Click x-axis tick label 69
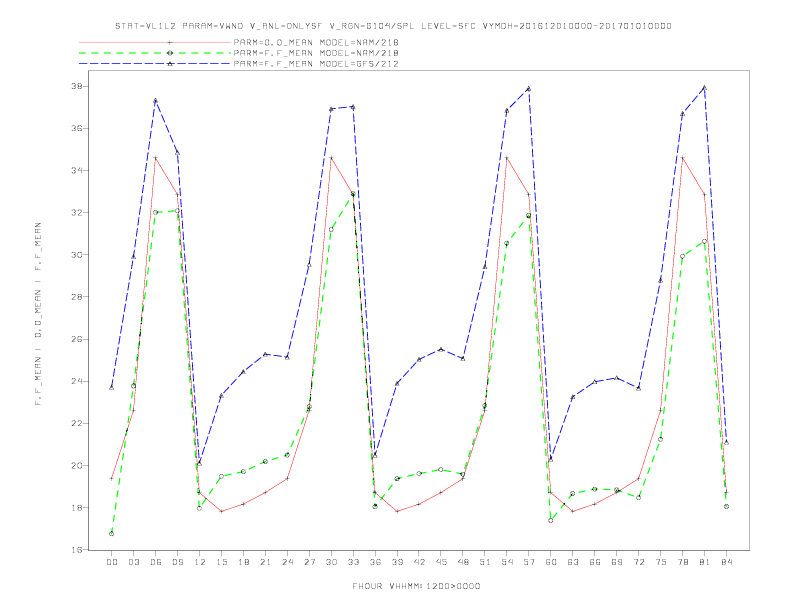This screenshot has height=612, width=792. coord(617,562)
